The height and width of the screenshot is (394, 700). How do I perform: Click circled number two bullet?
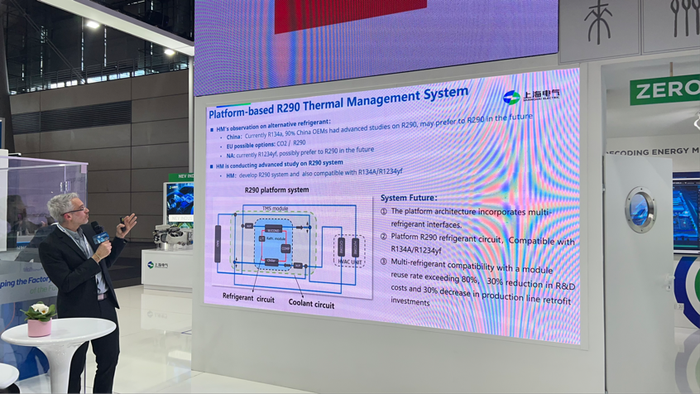383,236
